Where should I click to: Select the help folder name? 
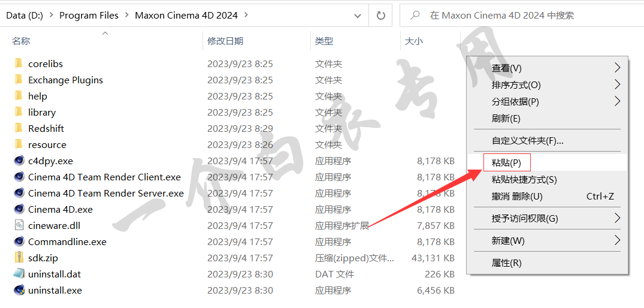pyautogui.click(x=38, y=96)
